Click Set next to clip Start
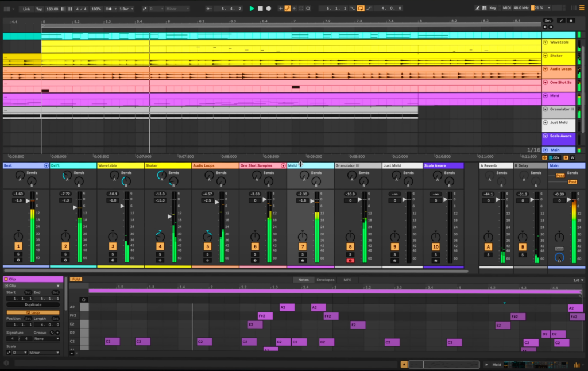588x371 pixels. click(x=28, y=292)
